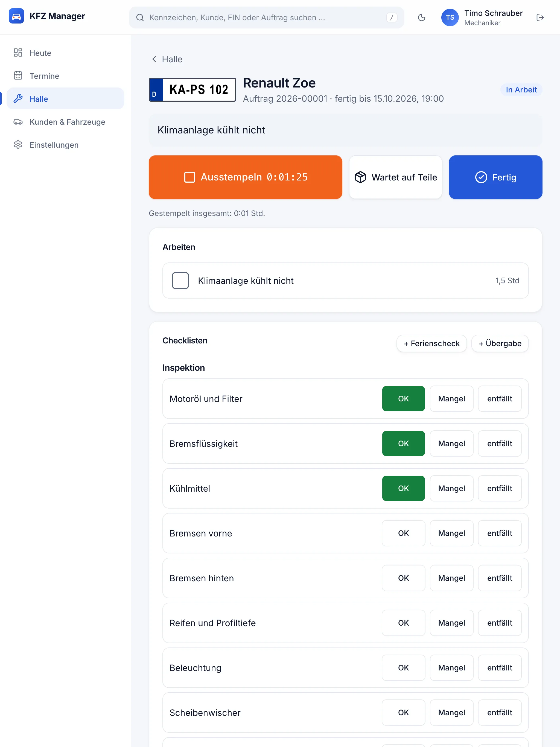Click the Kunden & Fahrzeuge car icon
Screen dimensions: 560x747
18,122
